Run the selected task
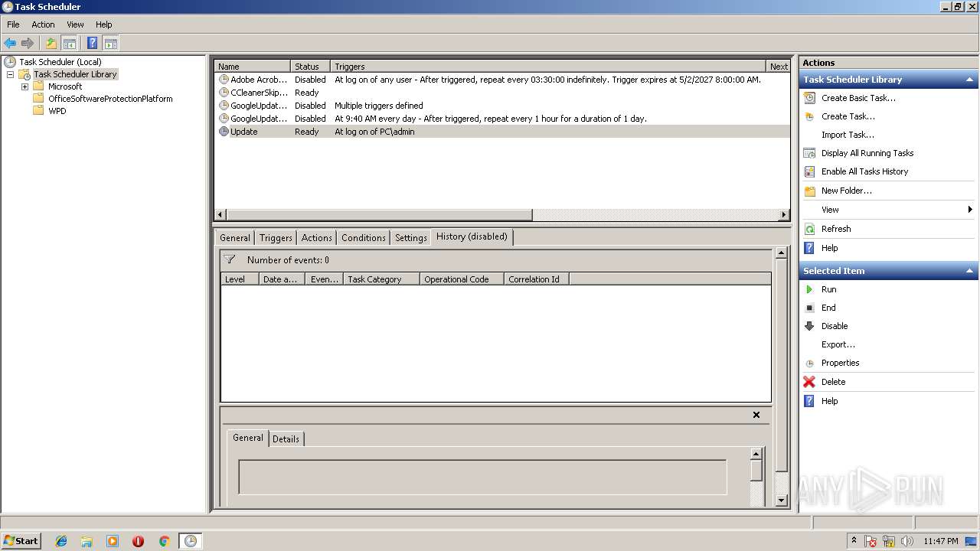This screenshot has width=980, height=551. pos(828,289)
